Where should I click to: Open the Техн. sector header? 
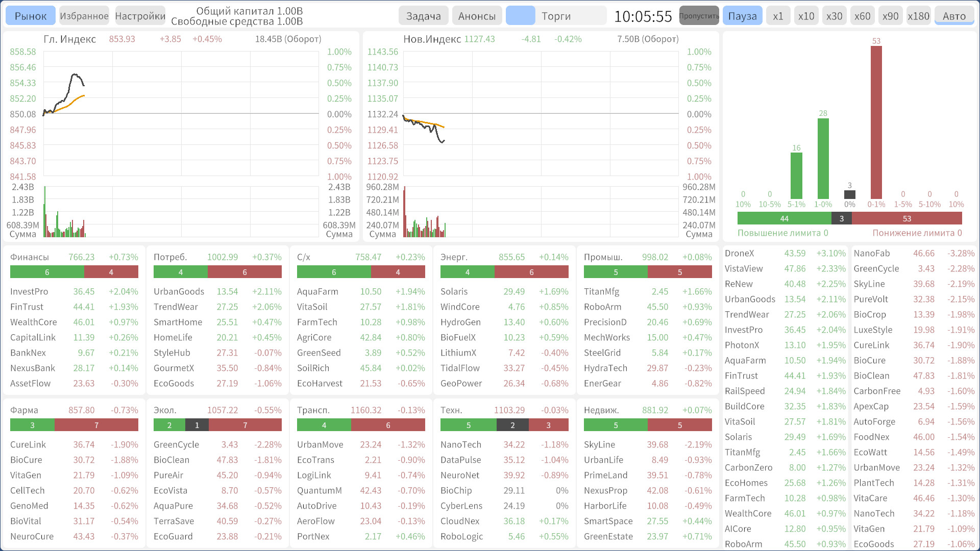(x=451, y=410)
